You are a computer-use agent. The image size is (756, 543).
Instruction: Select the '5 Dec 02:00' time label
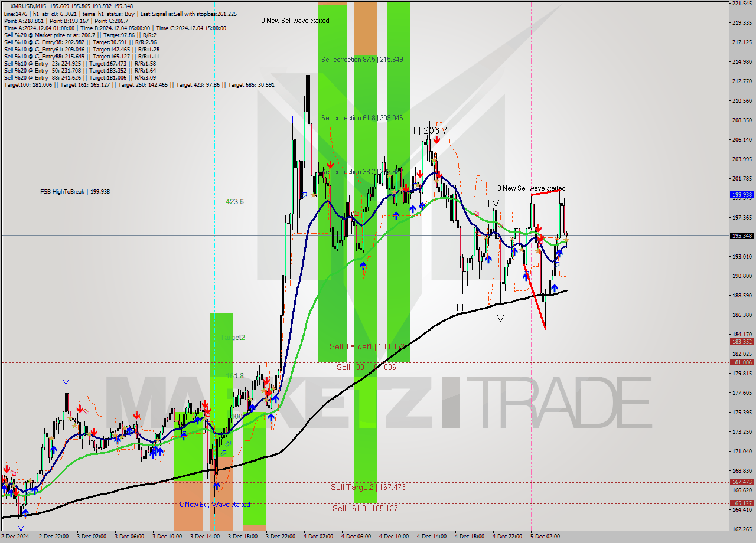click(x=546, y=537)
